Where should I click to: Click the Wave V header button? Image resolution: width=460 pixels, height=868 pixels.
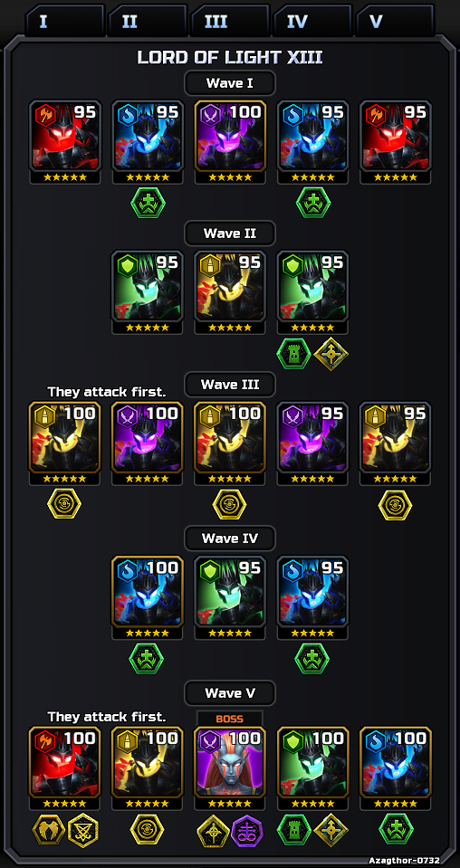[230, 692]
